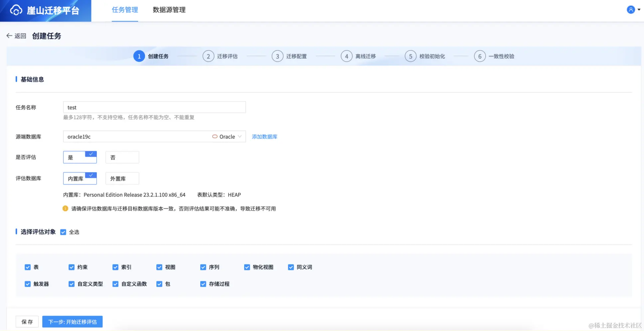This screenshot has height=331, width=644.
Task: Choose 外置库 as 评估数据库
Action: pos(122,178)
